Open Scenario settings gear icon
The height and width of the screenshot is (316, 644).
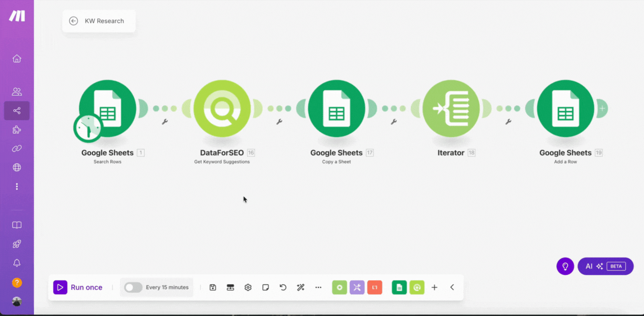click(x=248, y=287)
